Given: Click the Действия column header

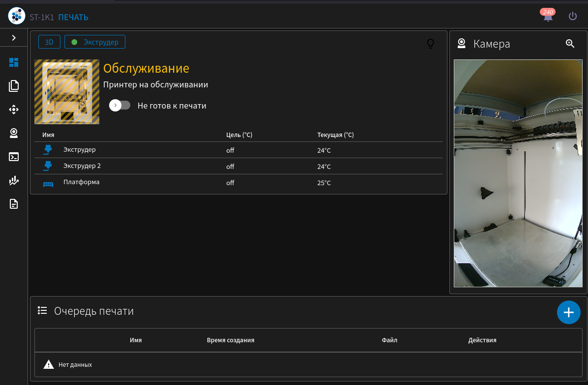Looking at the screenshot, I should point(482,340).
